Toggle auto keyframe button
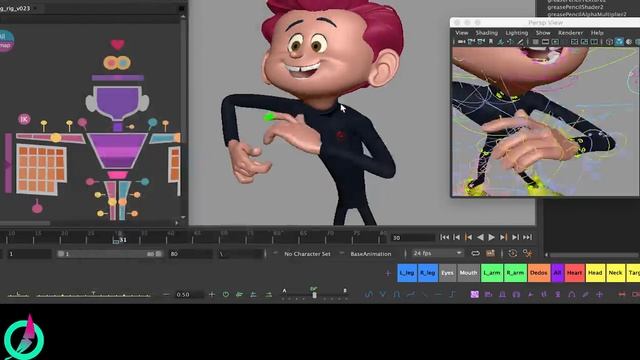Viewport: 640px width, 360px height. click(x=513, y=253)
